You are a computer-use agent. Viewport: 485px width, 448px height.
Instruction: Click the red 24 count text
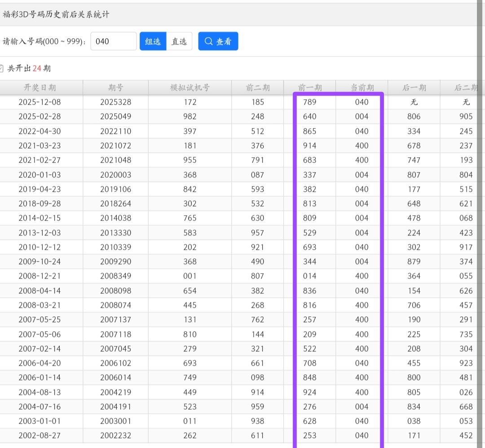coord(37,68)
